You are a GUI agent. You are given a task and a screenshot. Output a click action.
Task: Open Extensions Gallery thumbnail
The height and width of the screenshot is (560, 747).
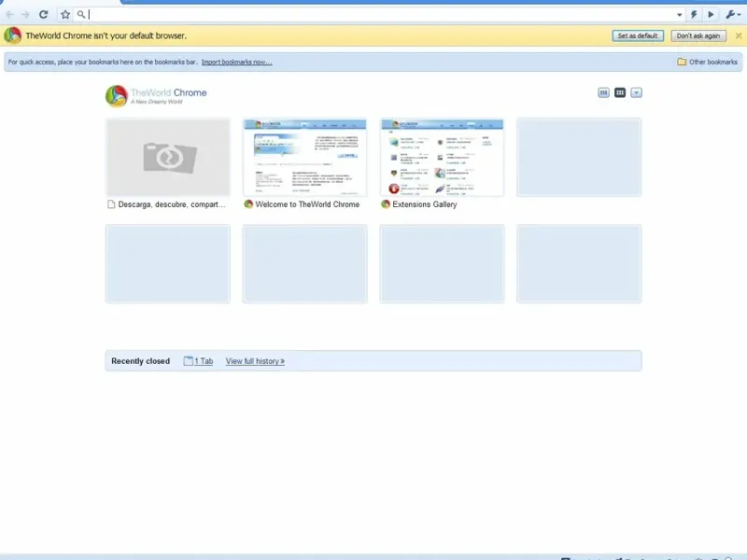(442, 157)
